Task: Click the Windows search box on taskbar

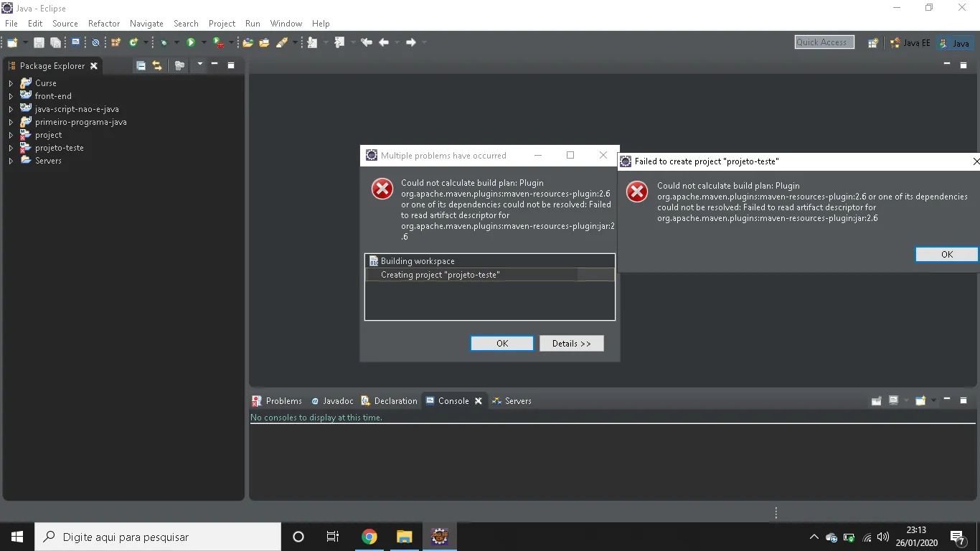Action: point(158,537)
